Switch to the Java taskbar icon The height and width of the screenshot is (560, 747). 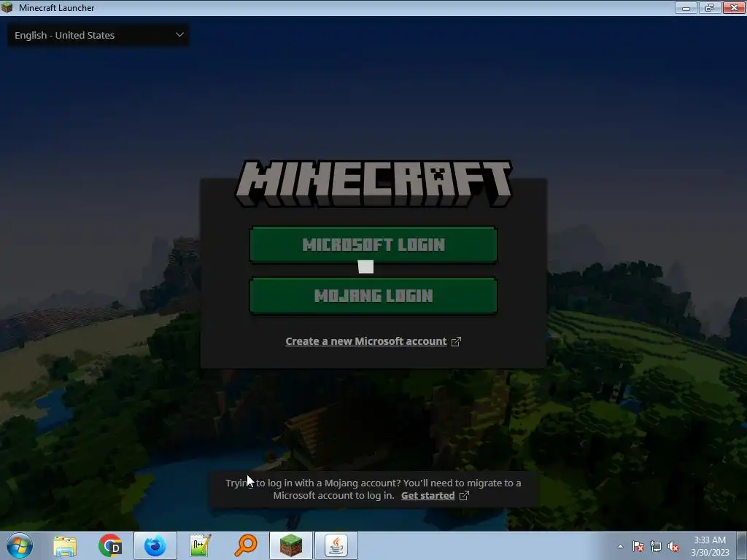(336, 545)
